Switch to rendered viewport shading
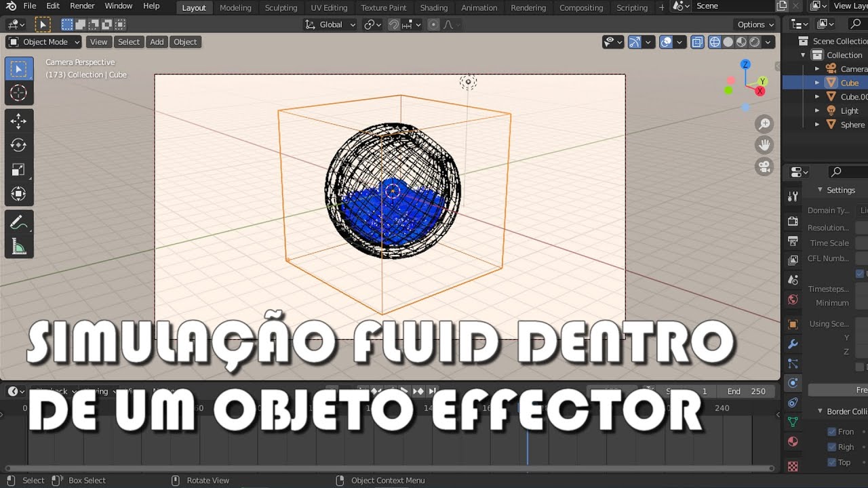The width and height of the screenshot is (868, 488). coord(754,42)
